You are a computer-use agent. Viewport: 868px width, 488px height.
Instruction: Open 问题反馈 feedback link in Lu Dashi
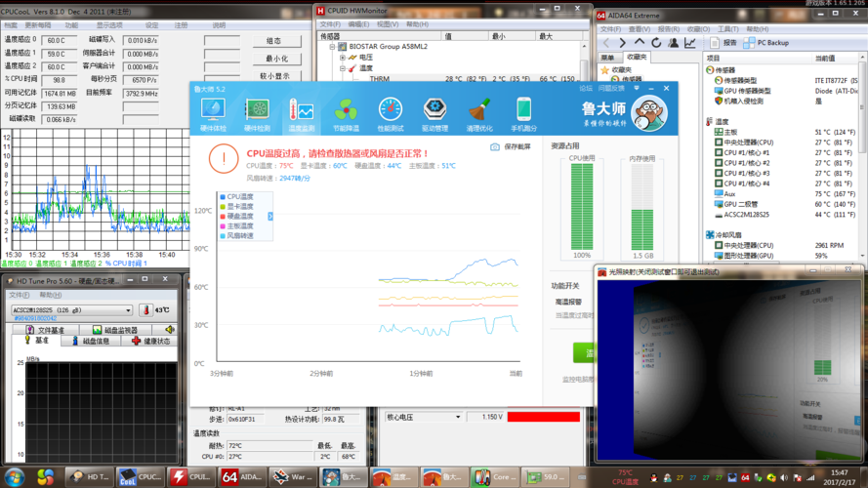611,88
